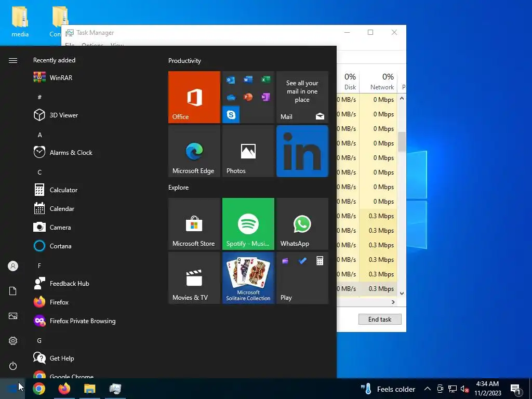Image resolution: width=532 pixels, height=399 pixels.
Task: Click the Explore group title
Action: [x=179, y=187]
